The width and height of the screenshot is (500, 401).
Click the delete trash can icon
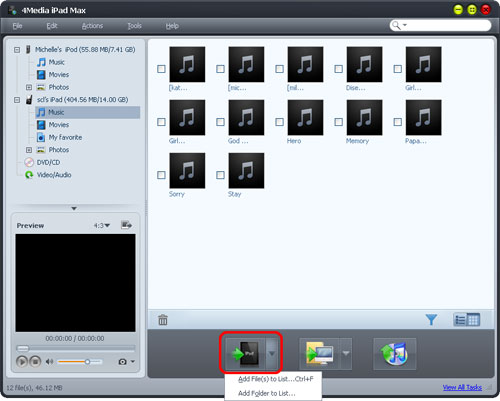[163, 320]
